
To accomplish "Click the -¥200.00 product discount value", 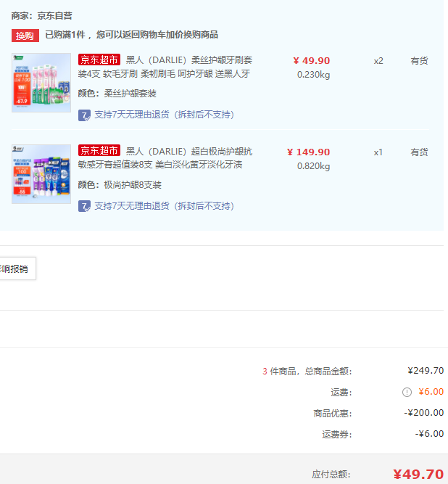I will click(424, 413).
